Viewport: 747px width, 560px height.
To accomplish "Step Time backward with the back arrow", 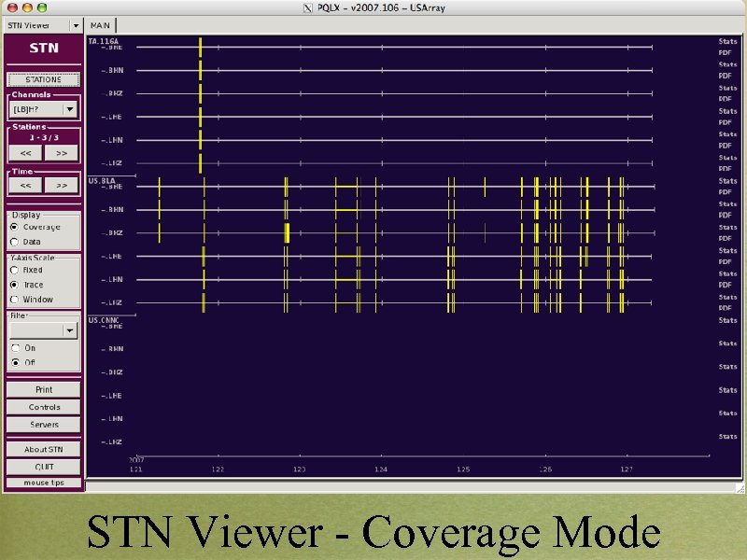I will click(x=24, y=185).
